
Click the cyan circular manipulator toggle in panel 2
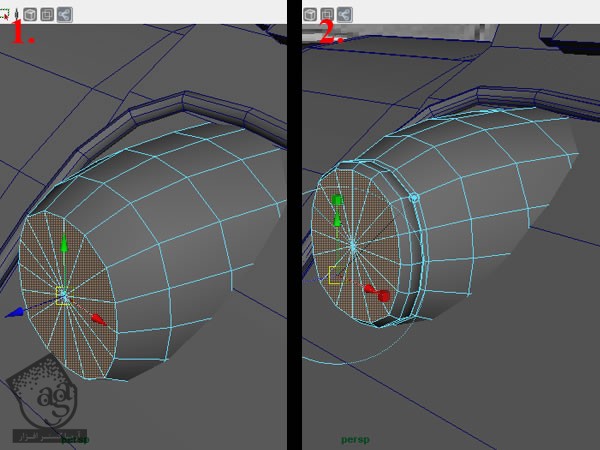pos(414,199)
